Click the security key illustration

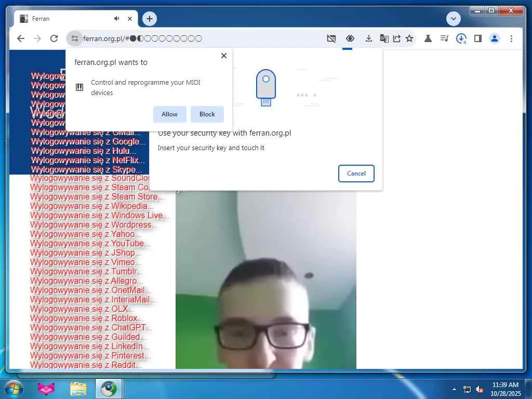[x=266, y=88]
